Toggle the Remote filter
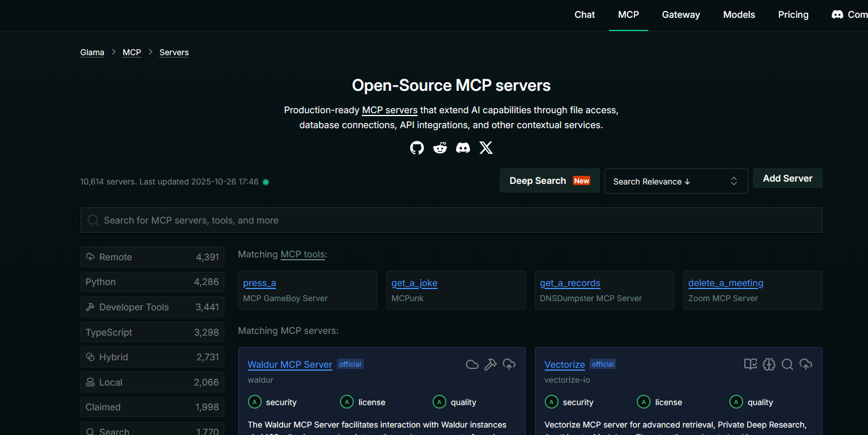 coord(152,257)
